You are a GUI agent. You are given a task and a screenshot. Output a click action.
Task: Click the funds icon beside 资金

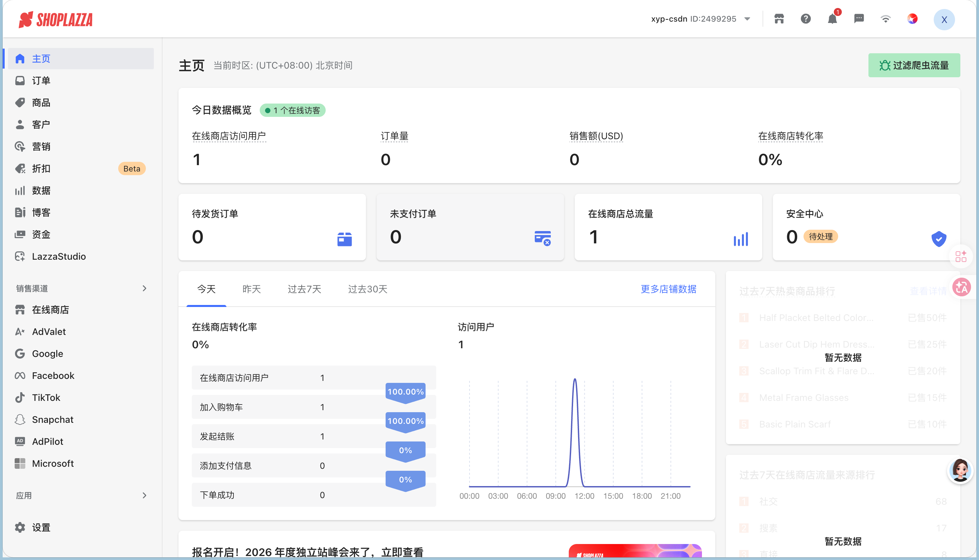click(x=20, y=234)
